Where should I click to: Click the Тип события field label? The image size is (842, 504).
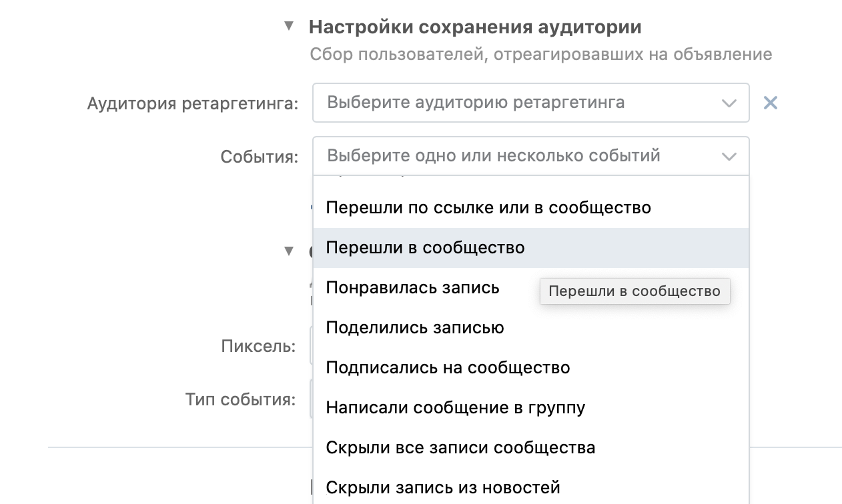coord(240,400)
